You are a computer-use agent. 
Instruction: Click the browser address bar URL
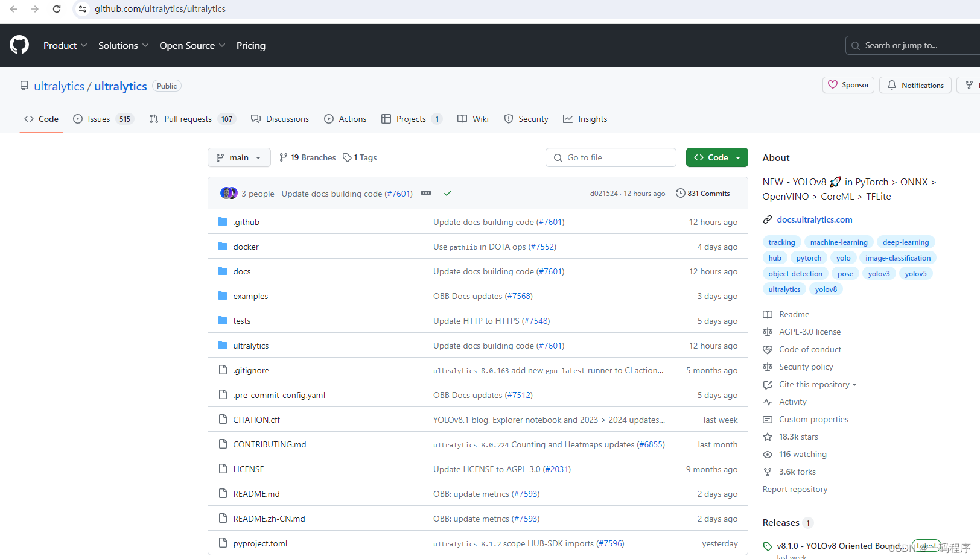[x=160, y=9]
